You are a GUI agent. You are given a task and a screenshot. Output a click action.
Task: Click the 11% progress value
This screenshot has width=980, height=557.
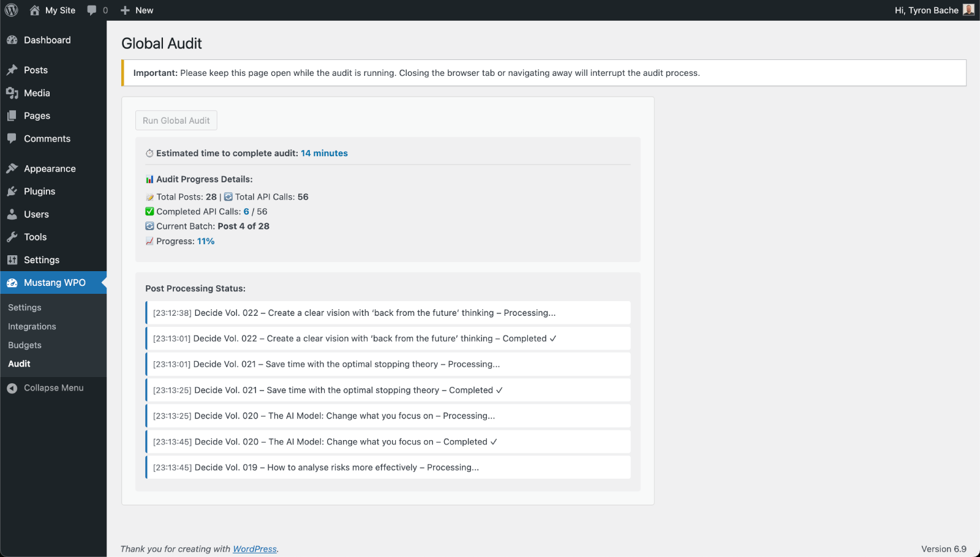point(206,241)
